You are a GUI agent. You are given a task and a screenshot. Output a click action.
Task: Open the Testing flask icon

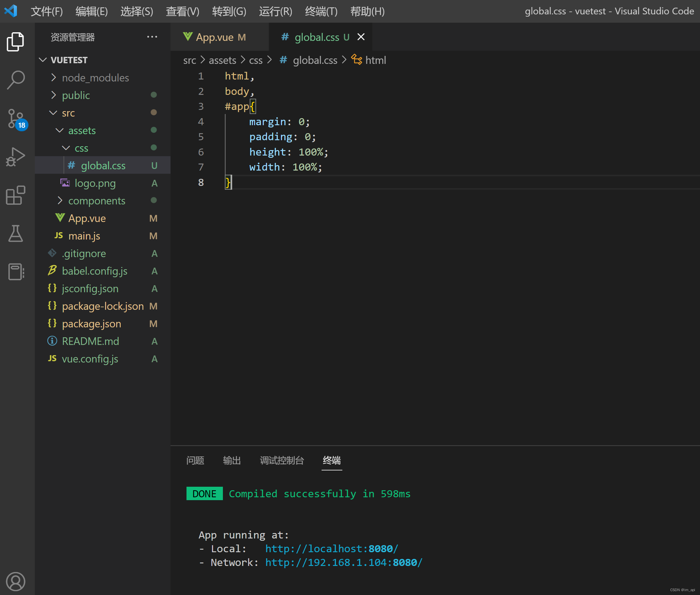pyautogui.click(x=16, y=233)
